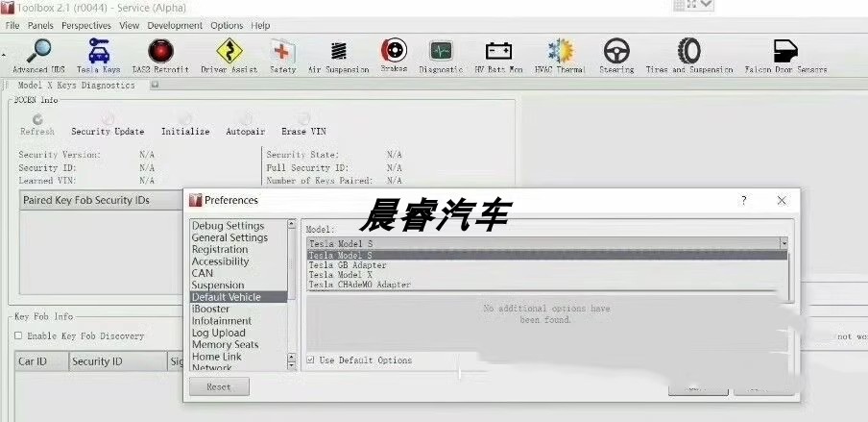Click the preferences list scrollbar down arrow

click(292, 366)
